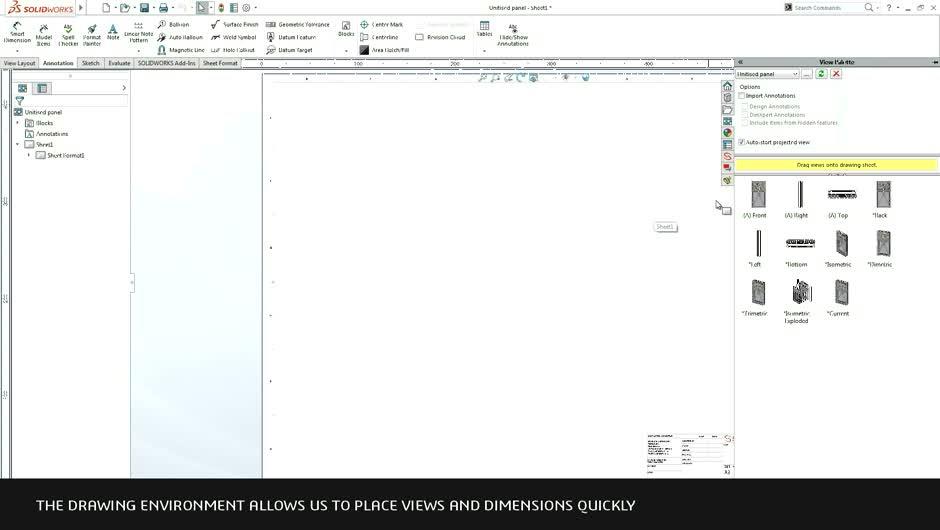Click the browse (...) button in View Palette
This screenshot has width=940, height=530.
(807, 74)
